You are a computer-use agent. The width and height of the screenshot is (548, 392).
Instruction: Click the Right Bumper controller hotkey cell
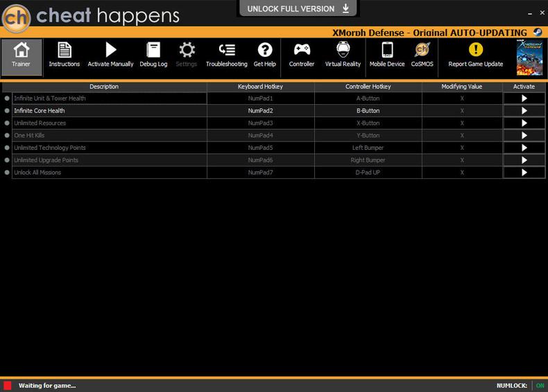(x=368, y=160)
